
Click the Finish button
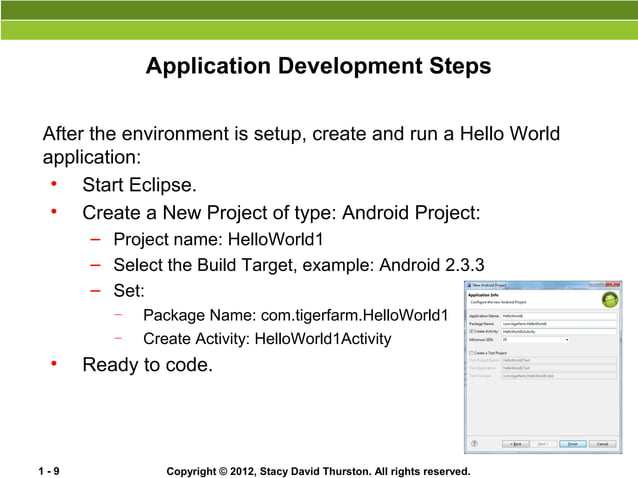point(572,442)
